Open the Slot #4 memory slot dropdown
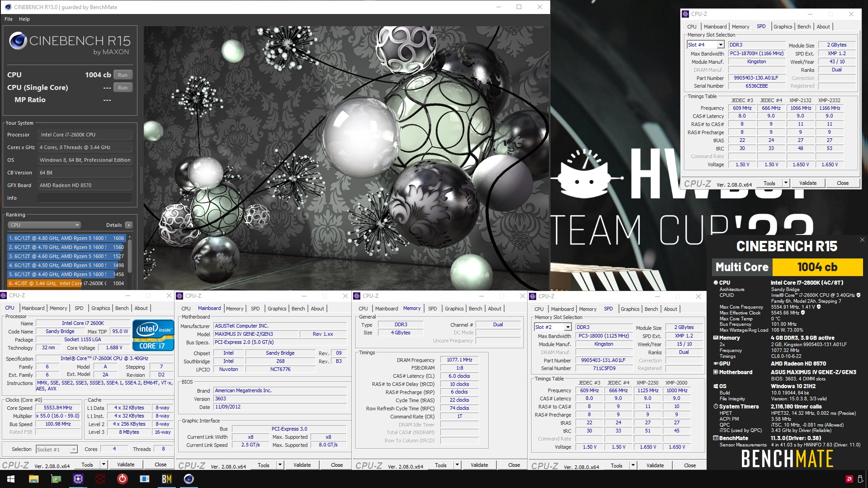 tap(721, 45)
